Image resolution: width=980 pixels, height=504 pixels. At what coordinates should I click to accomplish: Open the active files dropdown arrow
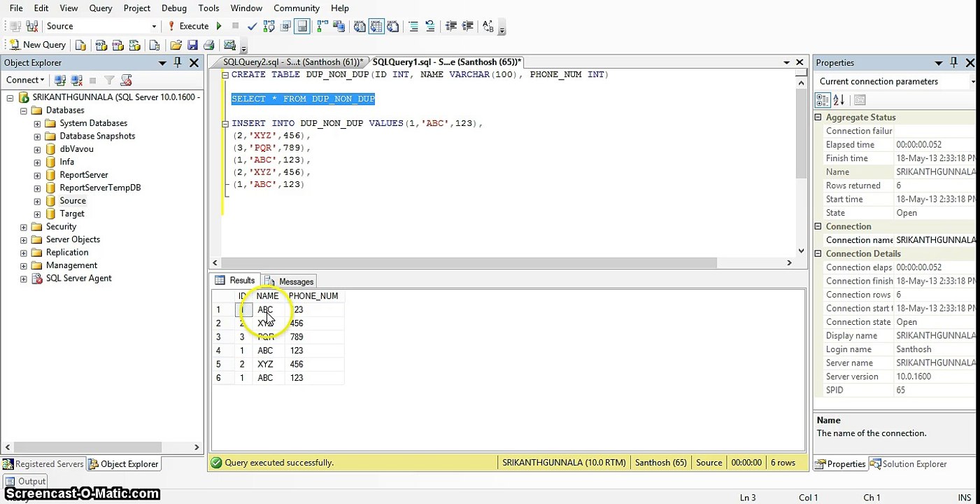pyautogui.click(x=786, y=62)
